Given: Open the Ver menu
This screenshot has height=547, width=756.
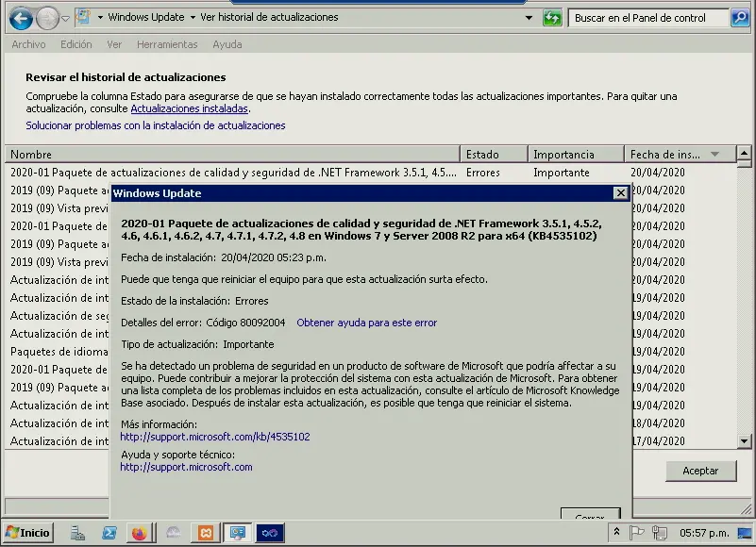Looking at the screenshot, I should (x=114, y=44).
